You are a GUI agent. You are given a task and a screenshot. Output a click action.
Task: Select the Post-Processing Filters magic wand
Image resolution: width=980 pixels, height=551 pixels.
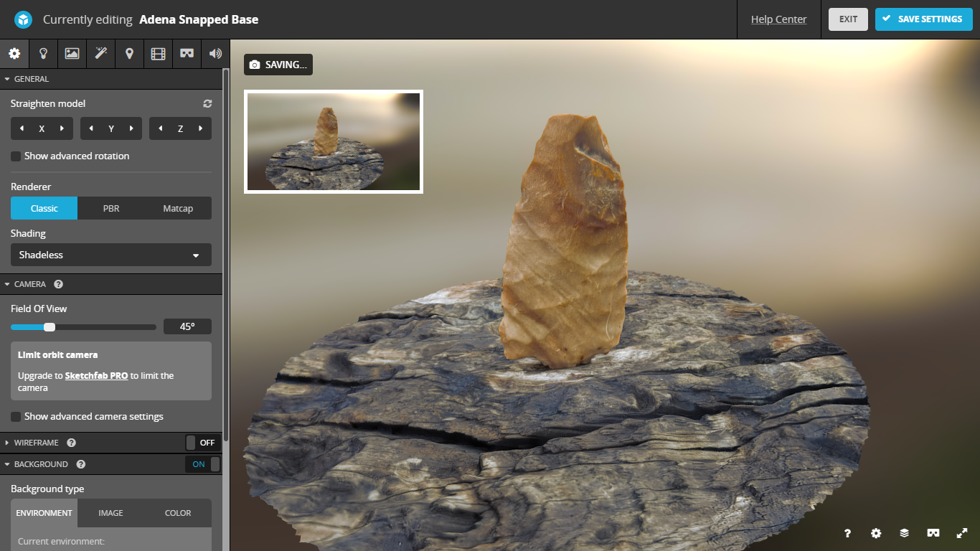100,54
